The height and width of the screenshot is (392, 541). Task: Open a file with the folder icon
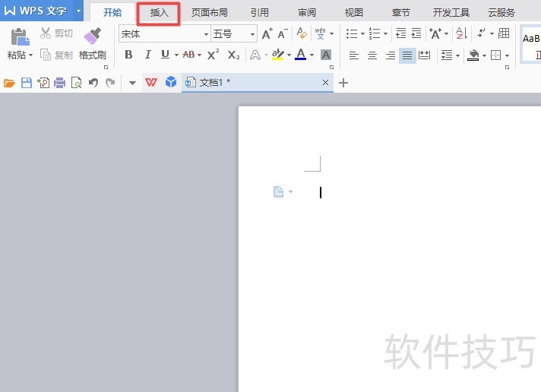click(x=9, y=83)
